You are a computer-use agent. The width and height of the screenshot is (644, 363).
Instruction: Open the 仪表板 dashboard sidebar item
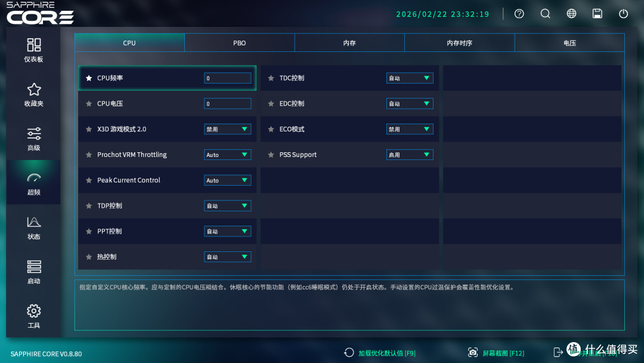coord(33,50)
